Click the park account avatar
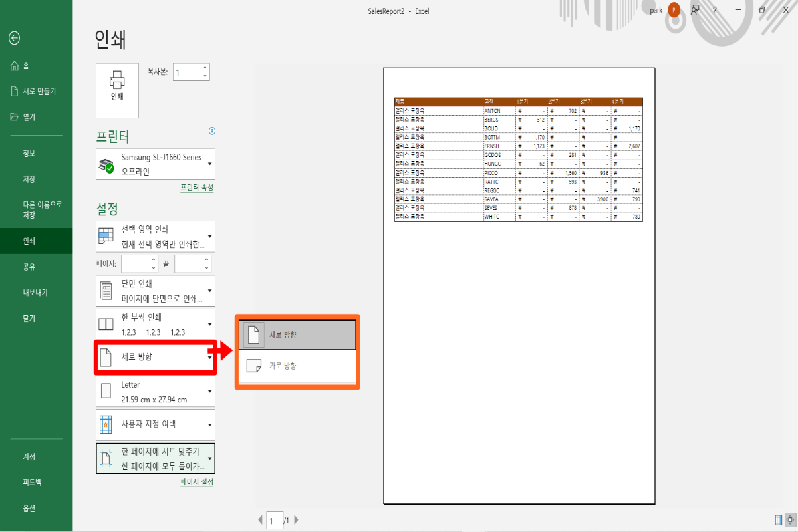Viewport: 798px width, 532px height. point(674,10)
